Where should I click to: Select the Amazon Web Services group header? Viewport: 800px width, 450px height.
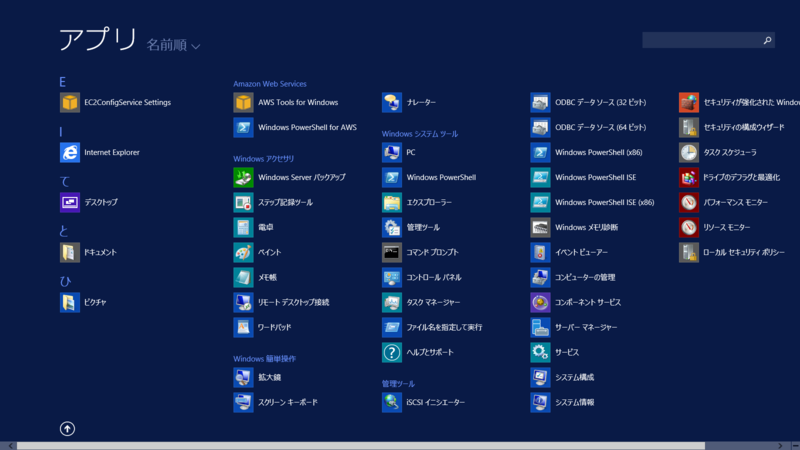(x=270, y=84)
